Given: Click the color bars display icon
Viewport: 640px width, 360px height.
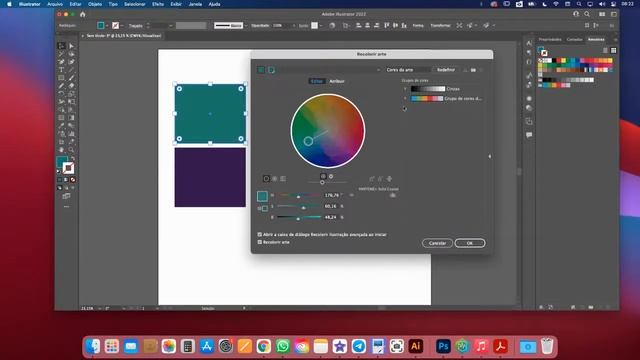Looking at the screenshot, I should (x=283, y=179).
